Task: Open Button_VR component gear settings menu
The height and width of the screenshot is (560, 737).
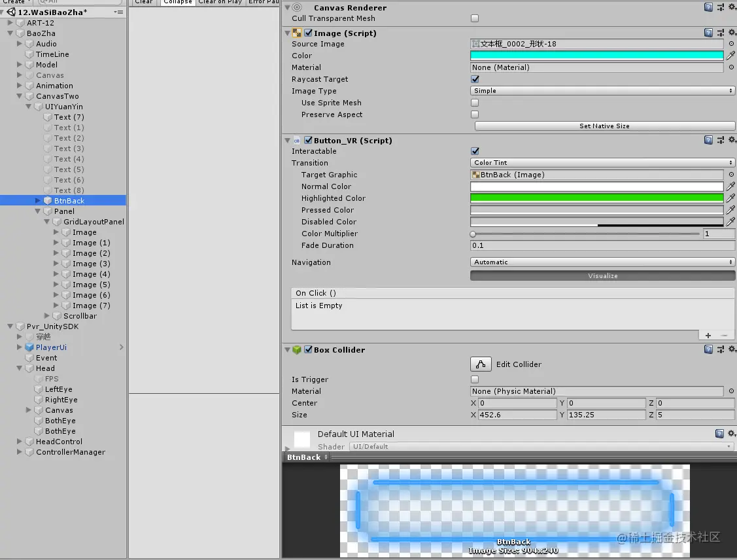Action: point(732,139)
